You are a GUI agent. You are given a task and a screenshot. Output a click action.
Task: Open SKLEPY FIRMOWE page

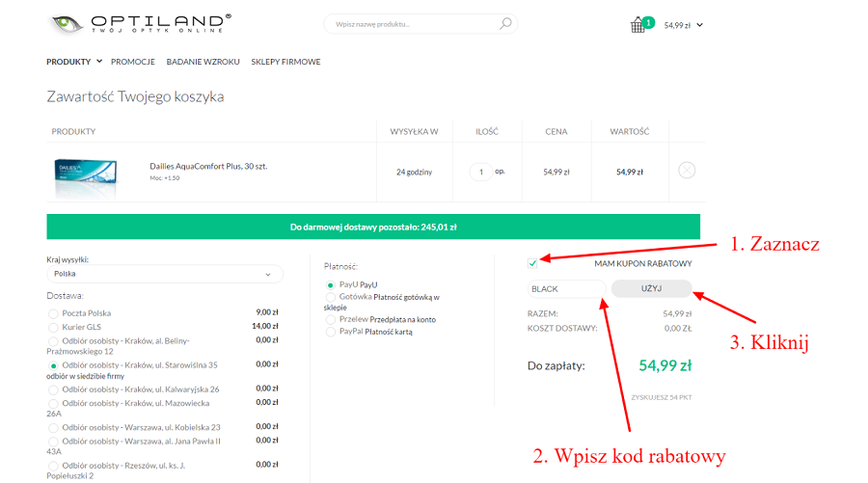click(x=285, y=62)
